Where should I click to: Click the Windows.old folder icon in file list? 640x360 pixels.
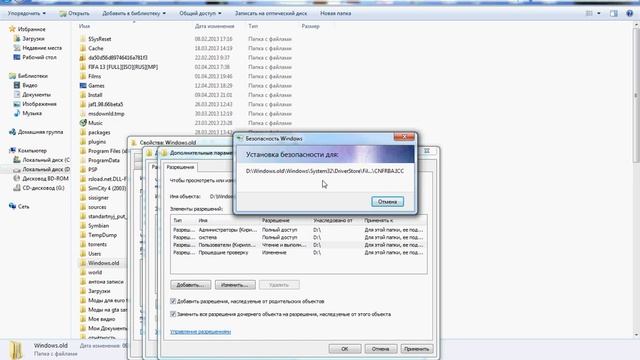(x=83, y=263)
